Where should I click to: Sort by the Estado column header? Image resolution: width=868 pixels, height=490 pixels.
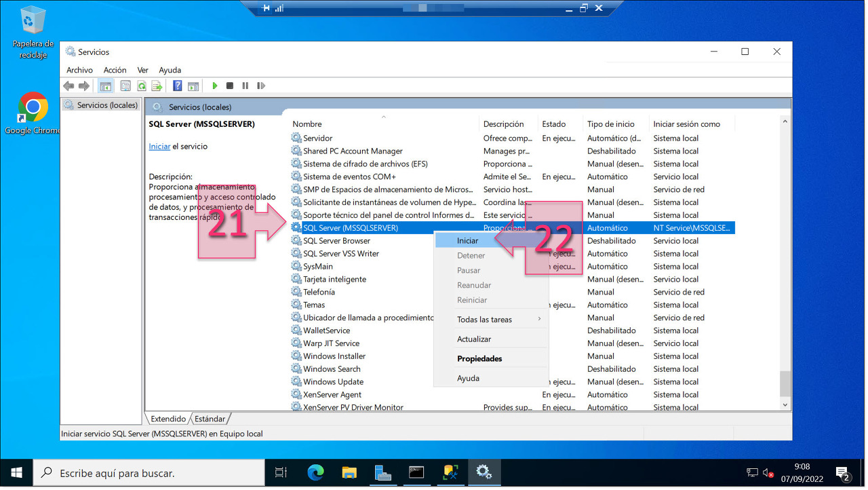(561, 124)
